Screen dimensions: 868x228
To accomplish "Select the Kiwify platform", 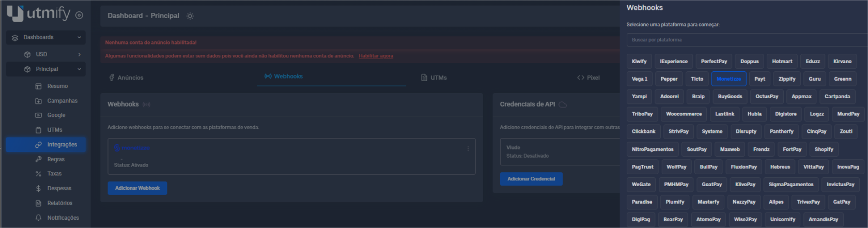I will (639, 62).
